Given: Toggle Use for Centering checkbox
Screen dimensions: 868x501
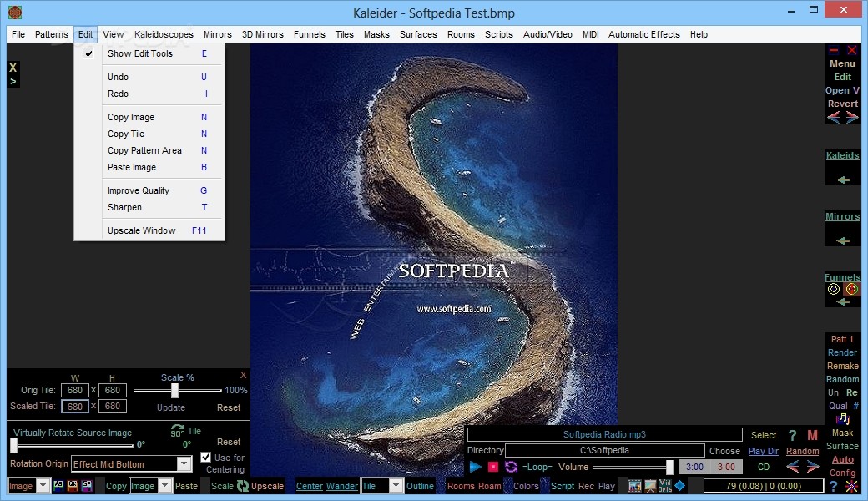Looking at the screenshot, I should [205, 458].
